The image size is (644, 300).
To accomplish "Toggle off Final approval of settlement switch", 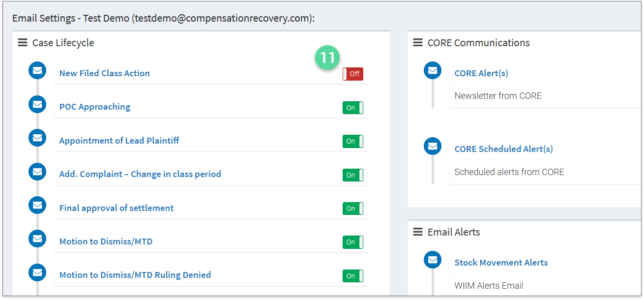I will (x=353, y=209).
